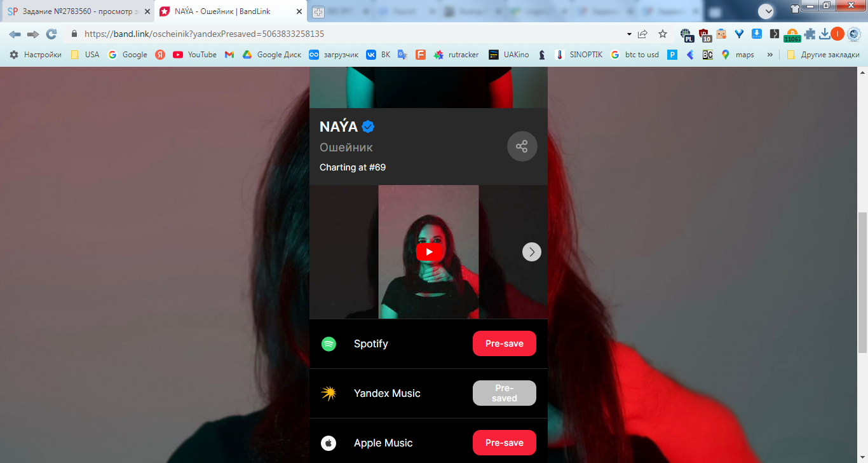Screen dimensions: 868x463
Task: Pre-save the track on Apple Music
Action: click(x=504, y=443)
